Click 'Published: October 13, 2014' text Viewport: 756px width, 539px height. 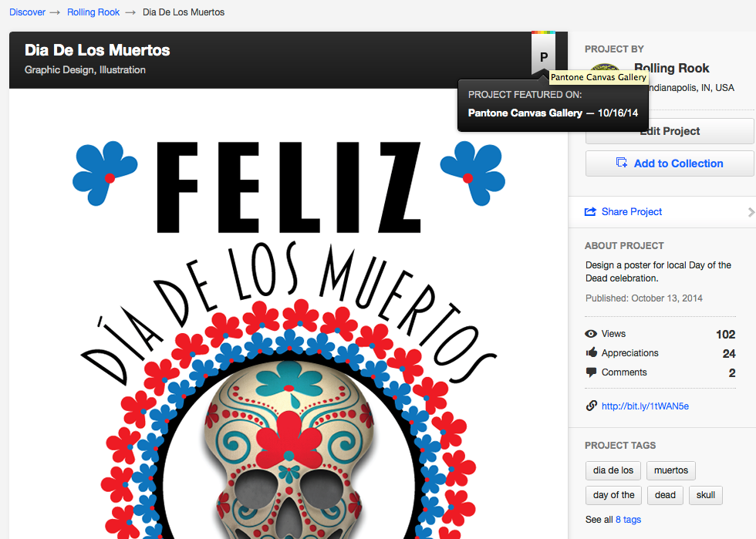643,298
